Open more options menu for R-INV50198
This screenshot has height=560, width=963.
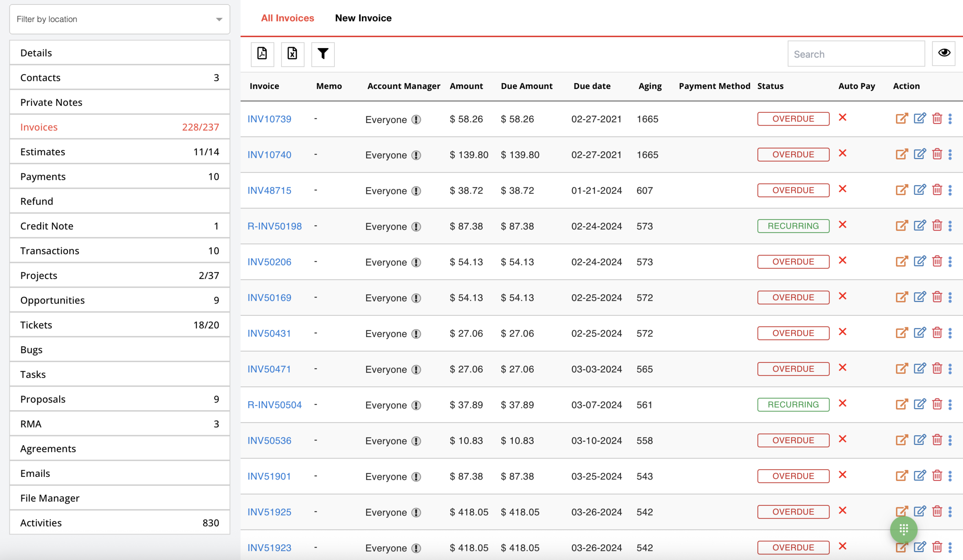tap(949, 226)
